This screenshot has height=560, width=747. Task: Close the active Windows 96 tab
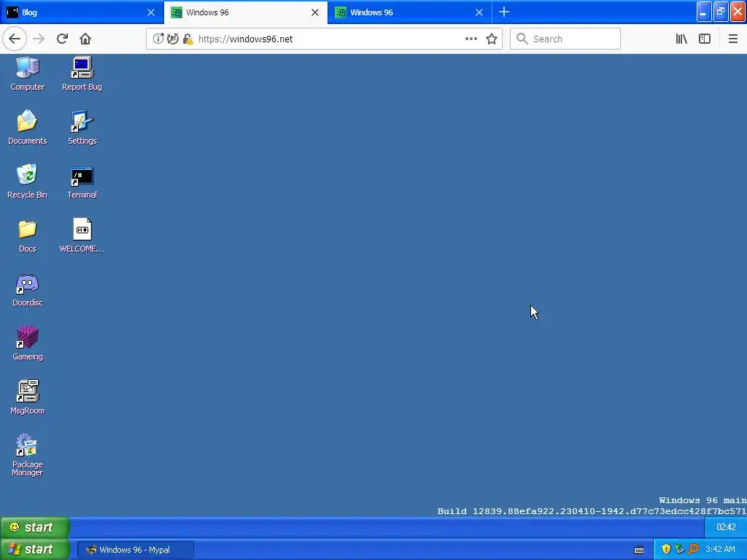coord(315,12)
